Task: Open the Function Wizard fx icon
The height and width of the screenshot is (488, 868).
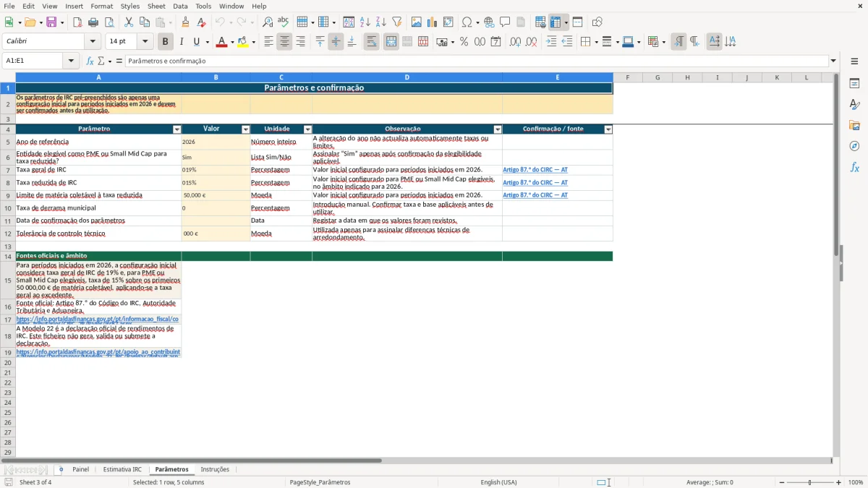Action: 90,61
